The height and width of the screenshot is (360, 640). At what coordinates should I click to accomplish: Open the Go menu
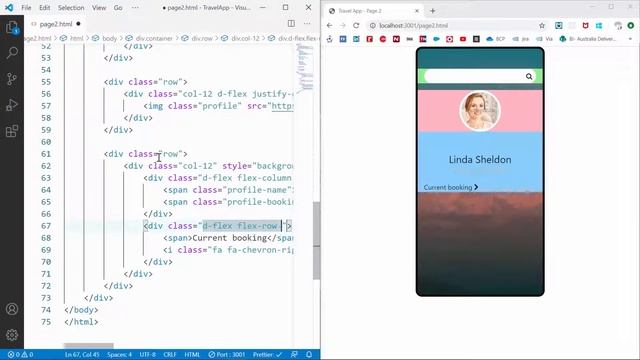click(118, 7)
